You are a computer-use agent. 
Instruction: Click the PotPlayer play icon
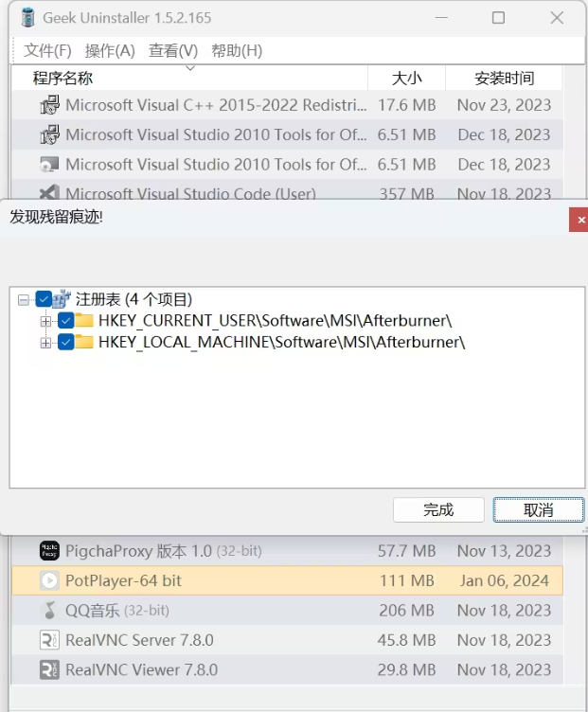pos(49,580)
